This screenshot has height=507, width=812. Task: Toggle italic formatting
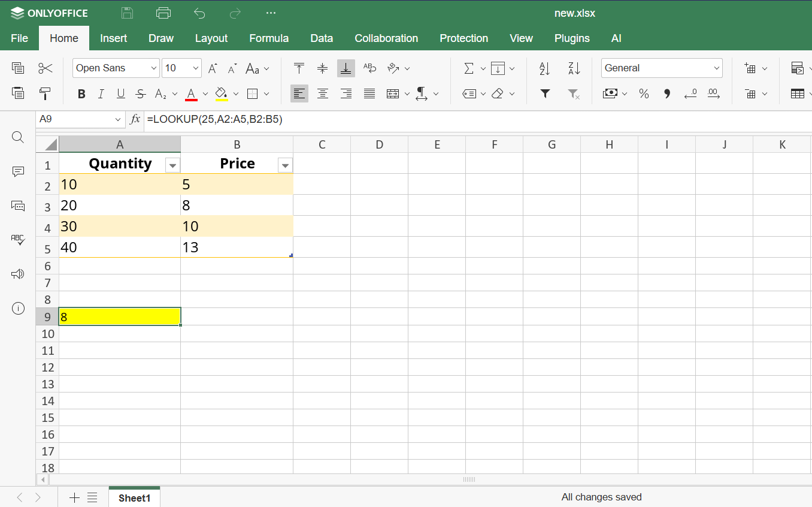101,93
